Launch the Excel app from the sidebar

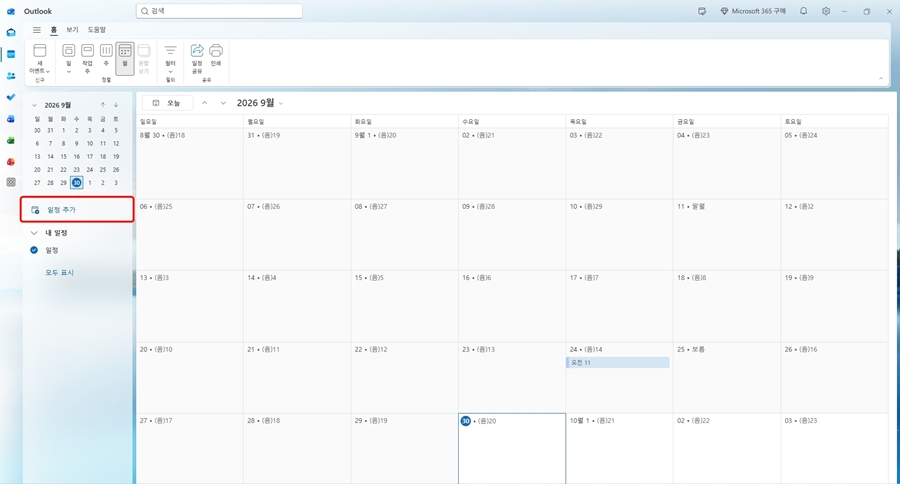click(11, 140)
